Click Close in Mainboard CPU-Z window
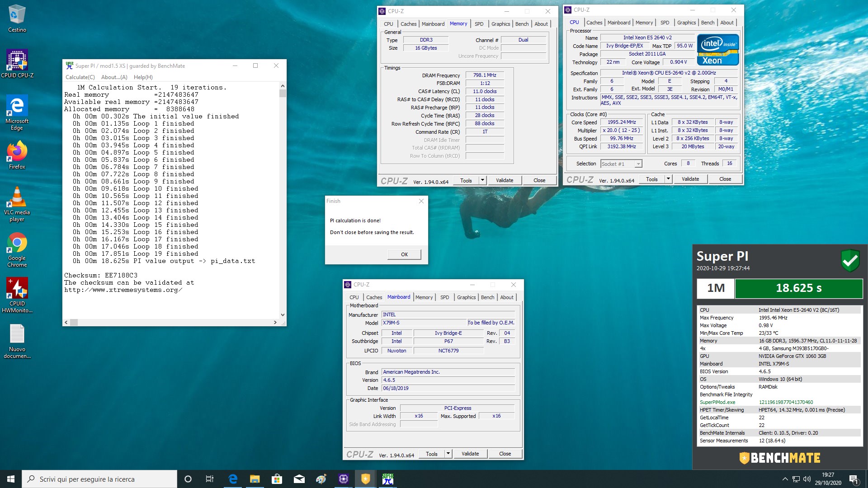The width and height of the screenshot is (868, 488). 505,454
